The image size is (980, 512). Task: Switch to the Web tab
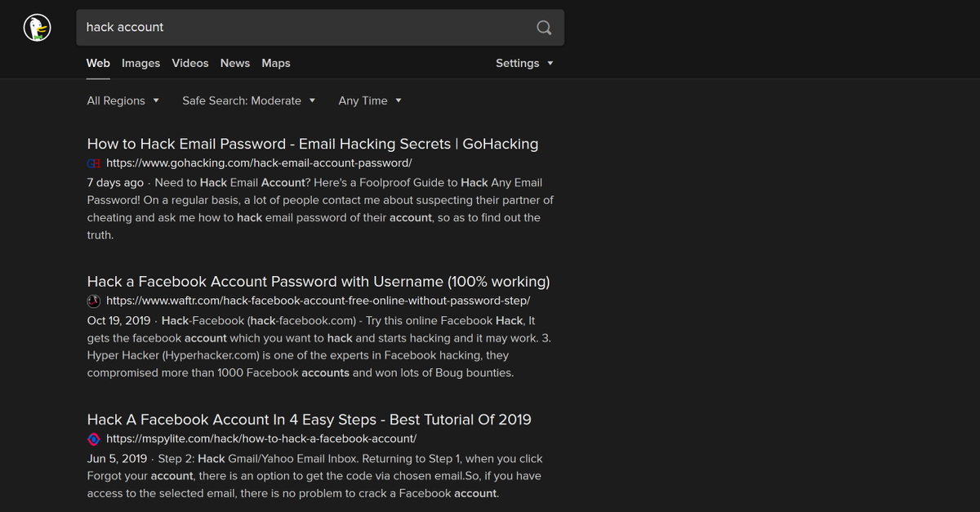(98, 63)
